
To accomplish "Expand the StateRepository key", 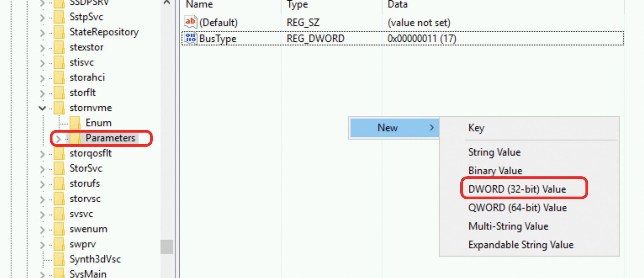I will (42, 33).
